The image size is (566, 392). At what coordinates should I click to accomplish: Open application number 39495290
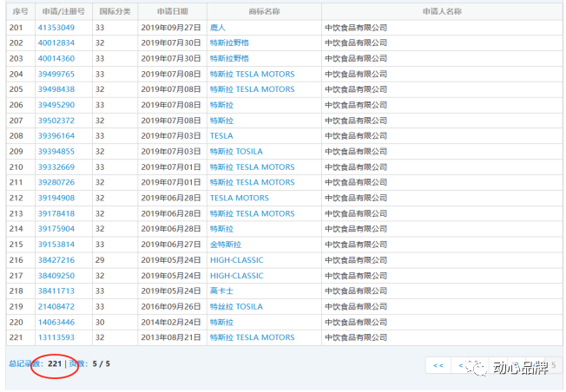pyautogui.click(x=56, y=105)
